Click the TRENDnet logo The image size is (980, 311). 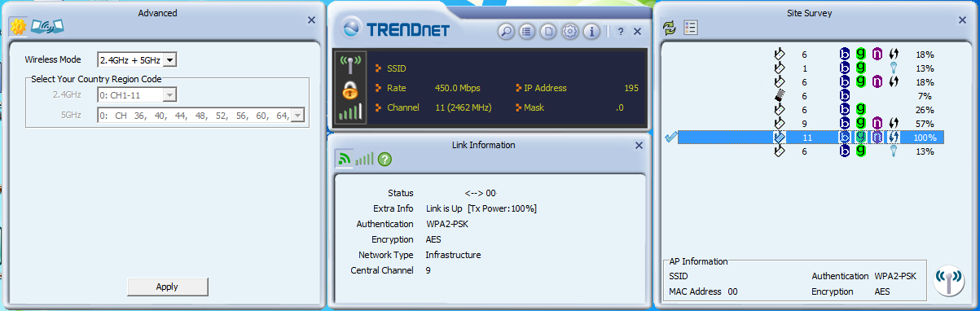pyautogui.click(x=396, y=29)
